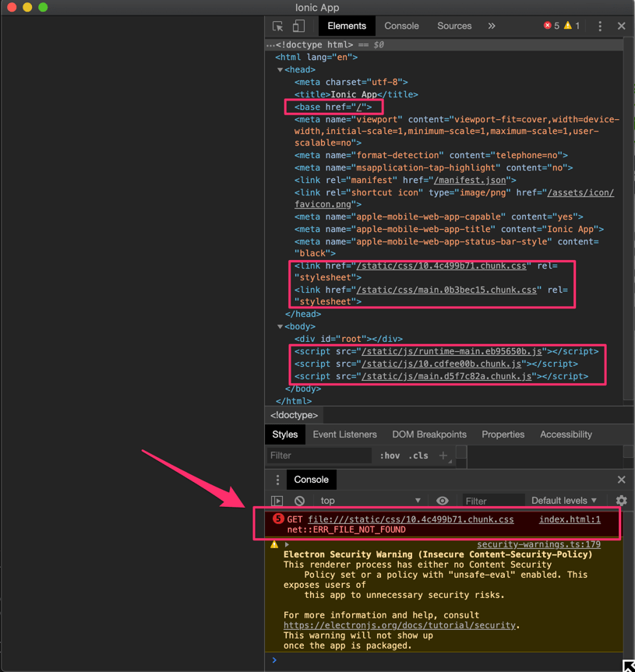Image resolution: width=635 pixels, height=672 pixels.
Task: Toggle the live expression eye icon
Action: [x=443, y=501]
